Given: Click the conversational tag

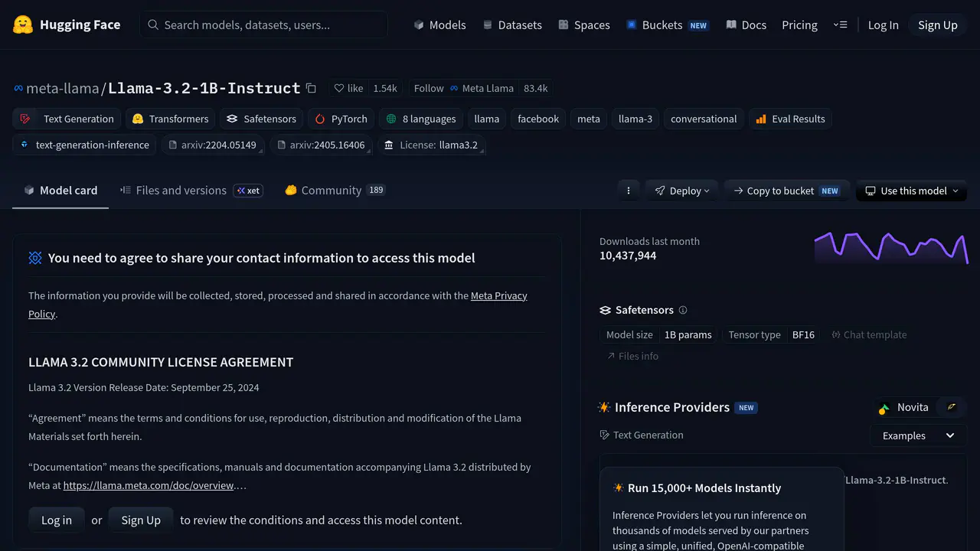Looking at the screenshot, I should 704,119.
